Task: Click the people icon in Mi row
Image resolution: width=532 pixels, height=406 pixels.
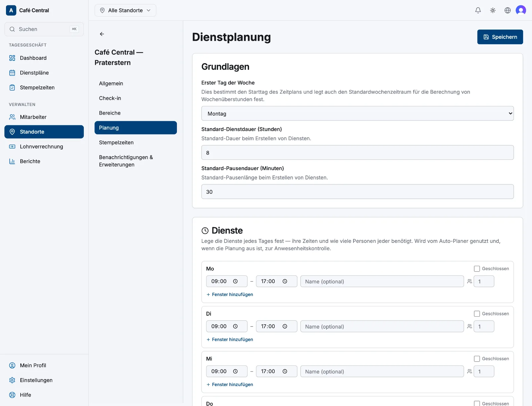Action: [x=469, y=371]
